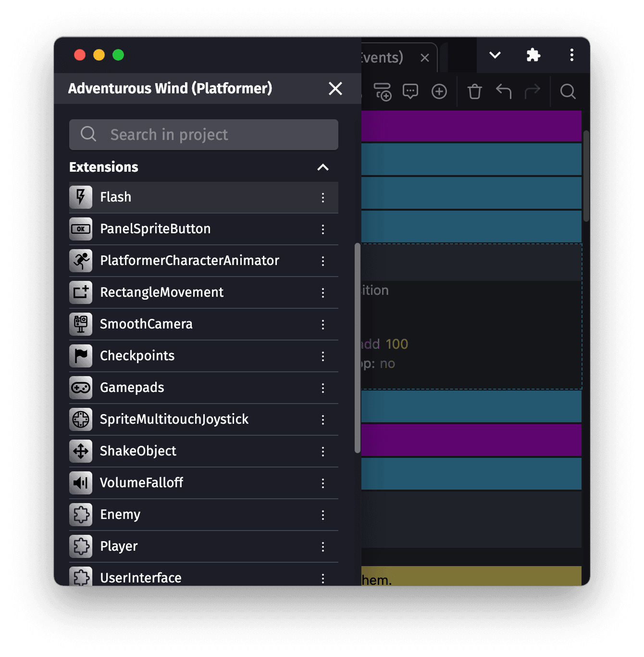Delete selection with the trash icon
Image resolution: width=644 pixels, height=657 pixels.
click(475, 91)
